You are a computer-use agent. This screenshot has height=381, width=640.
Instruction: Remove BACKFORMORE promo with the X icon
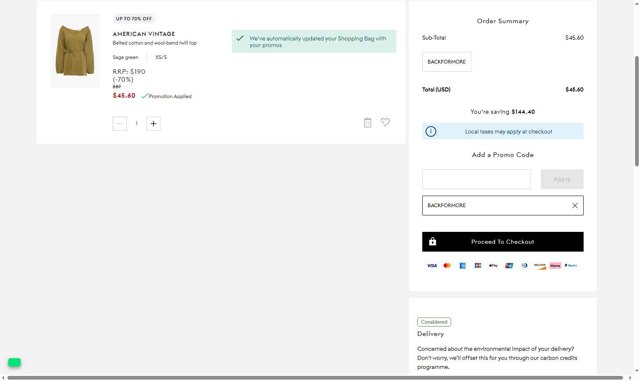coord(575,205)
